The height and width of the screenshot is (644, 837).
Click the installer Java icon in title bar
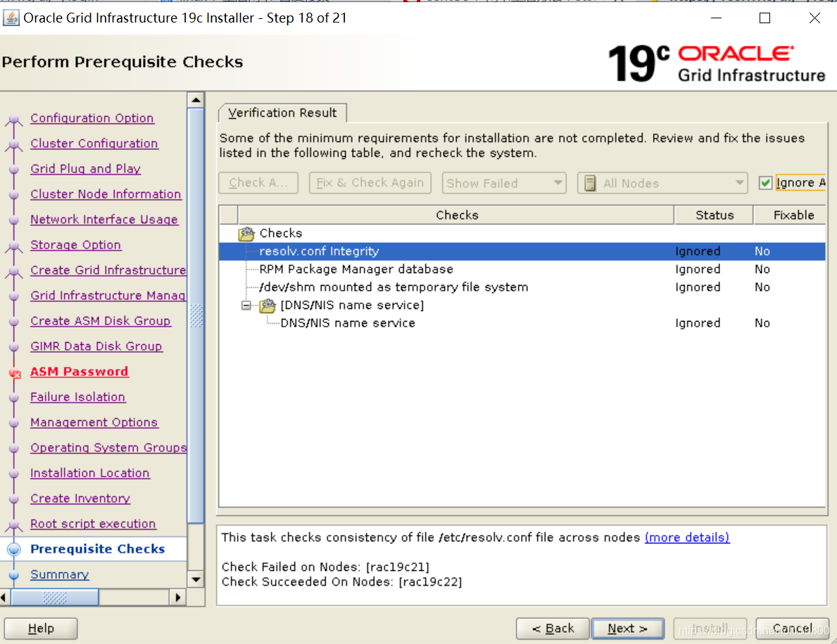tap(11, 18)
